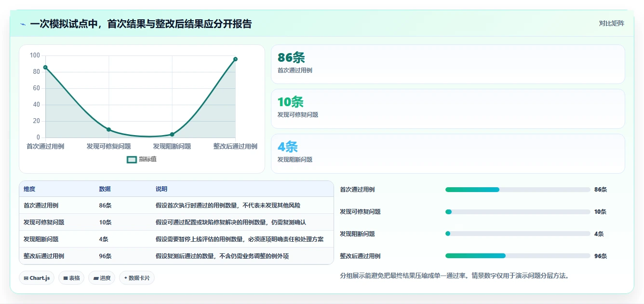Click the legend color box for 指标值

pyautogui.click(x=132, y=159)
